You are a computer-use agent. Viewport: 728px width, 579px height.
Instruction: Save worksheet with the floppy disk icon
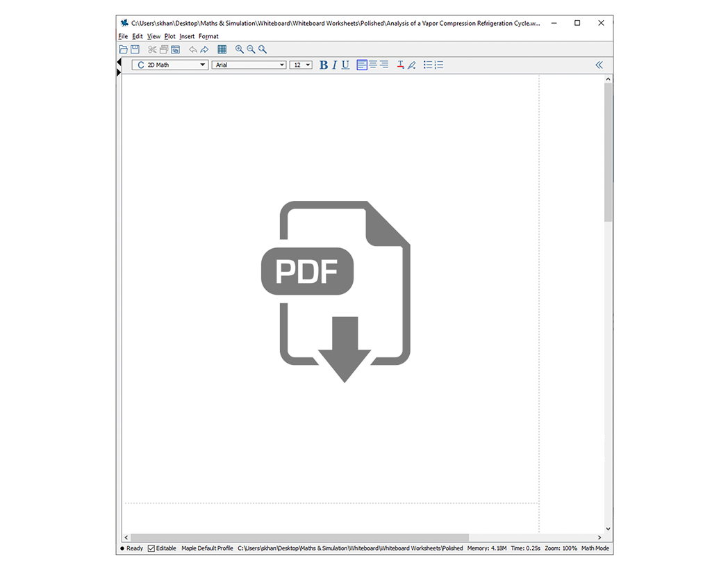[135, 49]
